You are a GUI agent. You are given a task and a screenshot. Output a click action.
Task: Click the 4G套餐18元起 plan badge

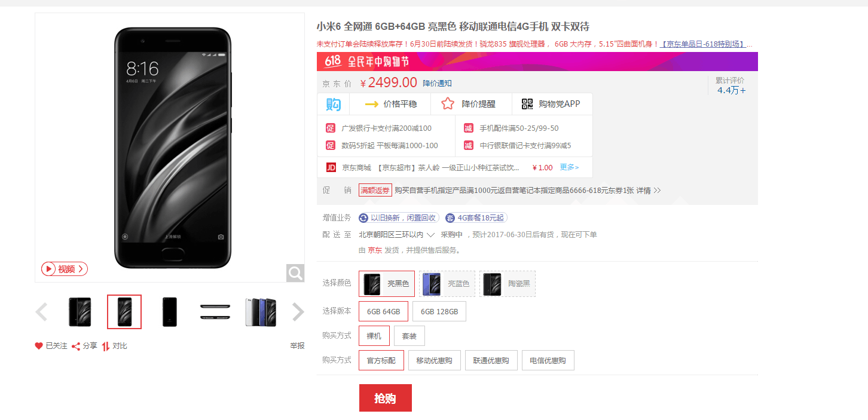476,218
